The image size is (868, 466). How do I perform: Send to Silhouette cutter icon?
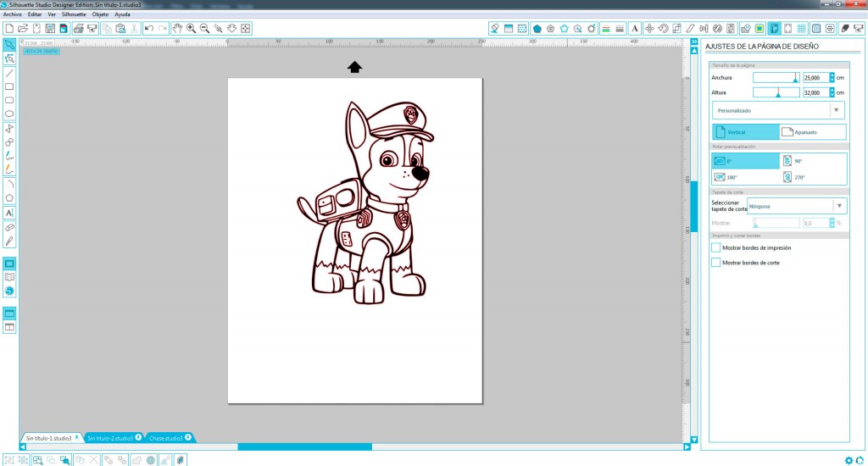point(92,28)
